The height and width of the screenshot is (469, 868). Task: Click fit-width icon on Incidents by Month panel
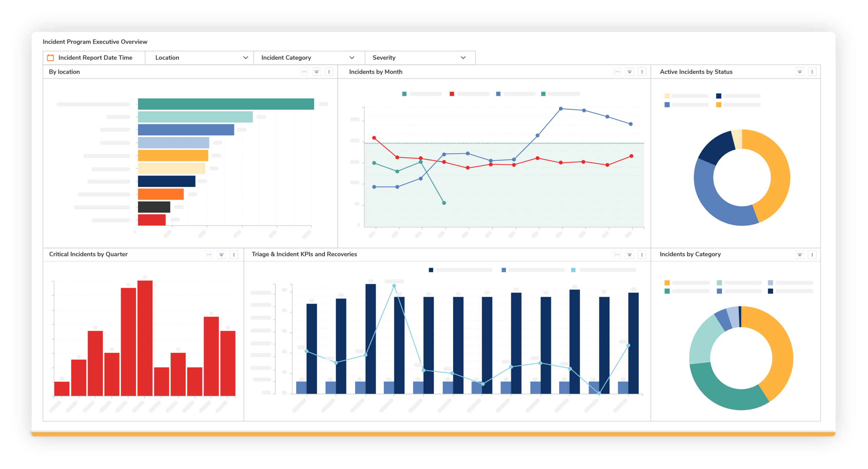click(617, 72)
